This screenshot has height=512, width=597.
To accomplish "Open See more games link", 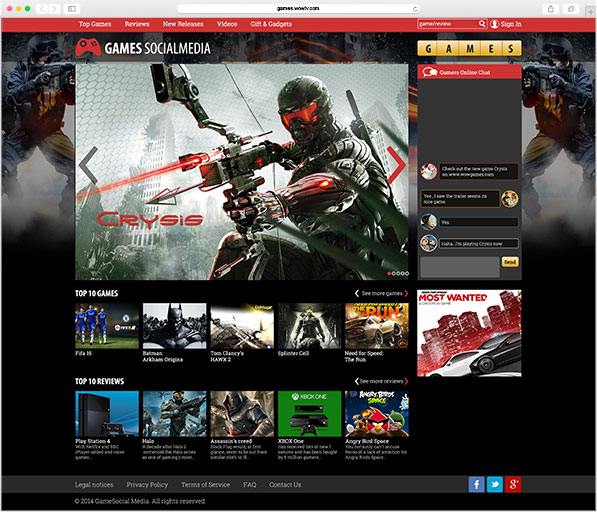I will click(x=382, y=293).
